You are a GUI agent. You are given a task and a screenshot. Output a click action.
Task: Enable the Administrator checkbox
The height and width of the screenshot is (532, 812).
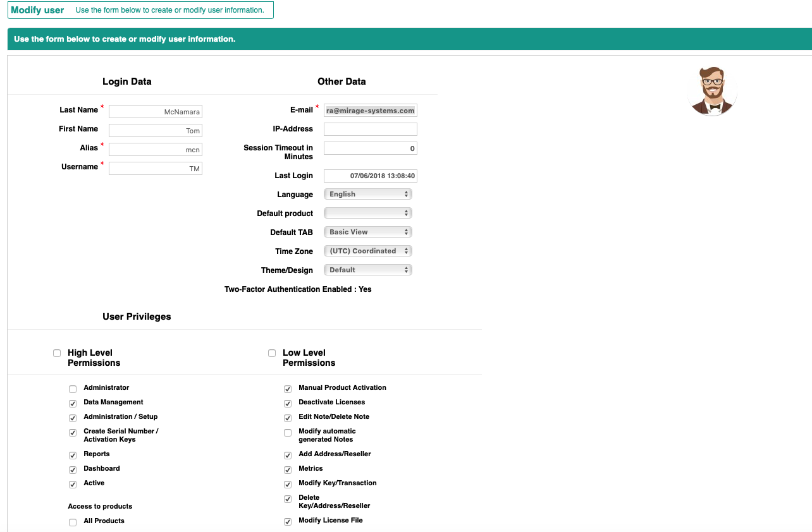[73, 389]
